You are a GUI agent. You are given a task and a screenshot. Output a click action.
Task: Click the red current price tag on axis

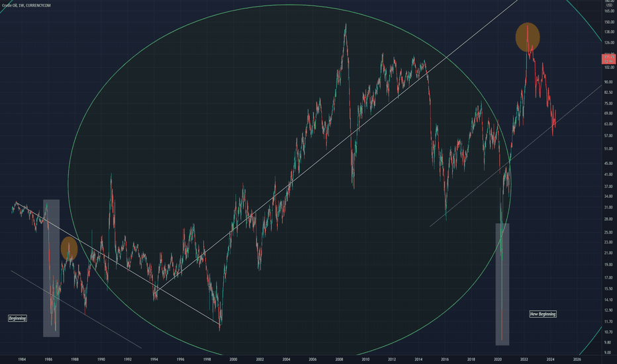pos(609,60)
